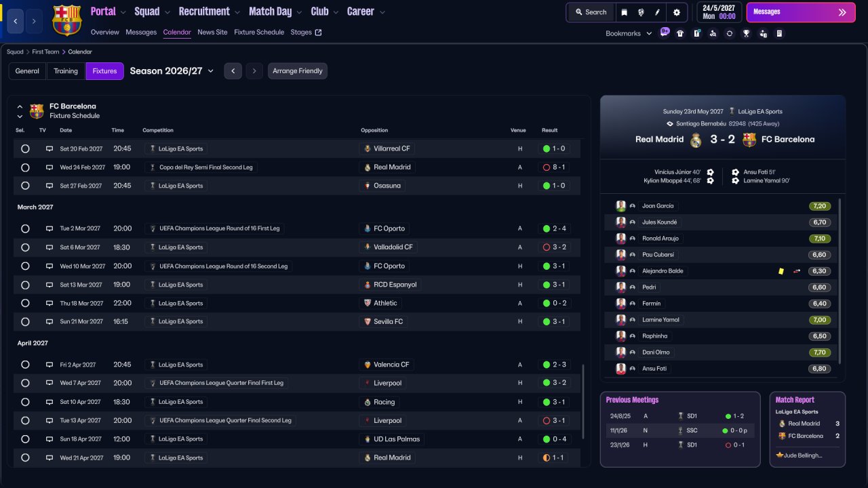
Task: Click the TV icon for Osasuna fixture
Action: point(50,186)
